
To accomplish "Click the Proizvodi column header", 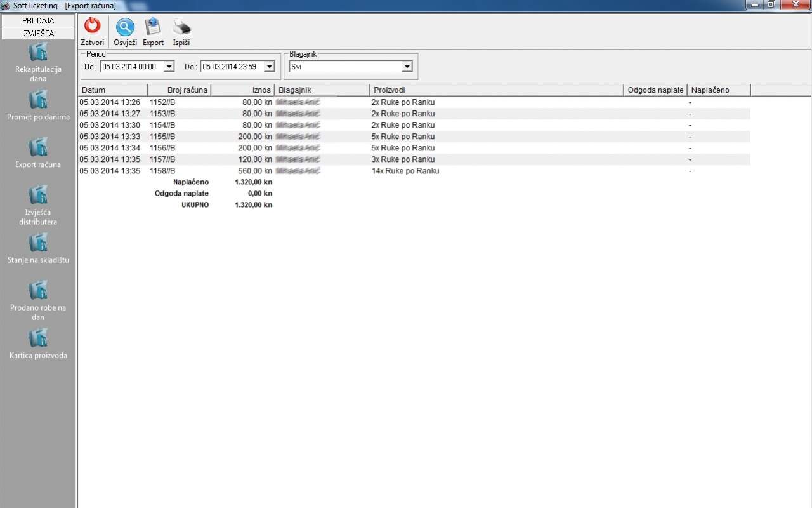I will click(x=496, y=90).
